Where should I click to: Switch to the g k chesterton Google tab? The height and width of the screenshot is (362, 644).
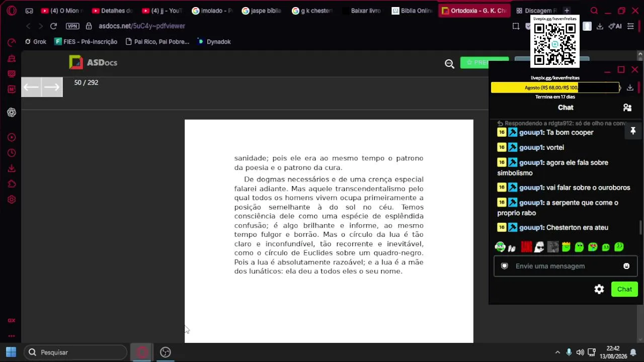click(312, 11)
